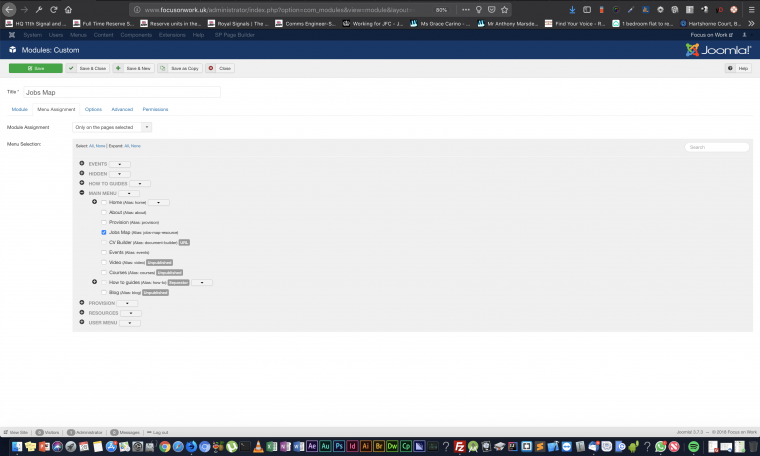Image resolution: width=760 pixels, height=456 pixels.
Task: Click the bookmark star icon
Action: [505, 10]
